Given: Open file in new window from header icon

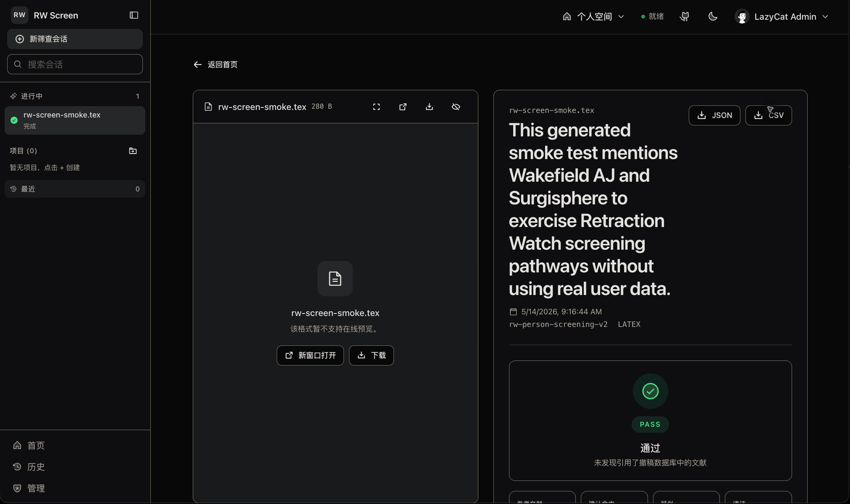Looking at the screenshot, I should click(x=403, y=107).
